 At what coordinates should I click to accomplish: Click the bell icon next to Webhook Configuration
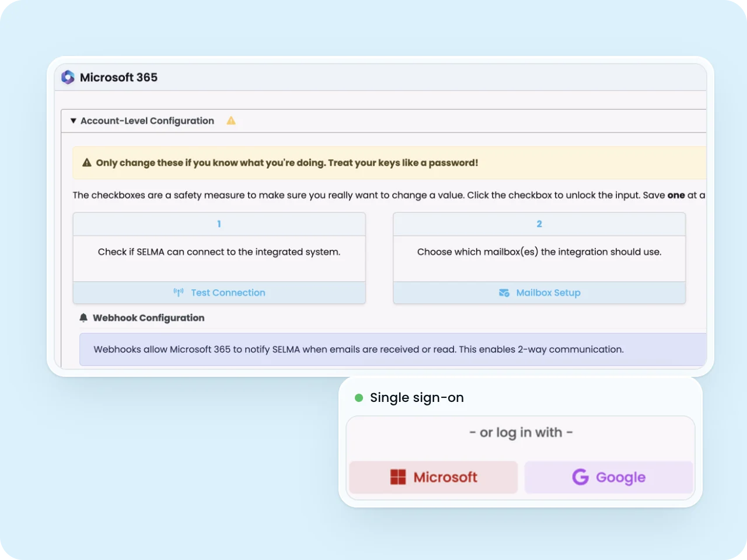pyautogui.click(x=83, y=318)
